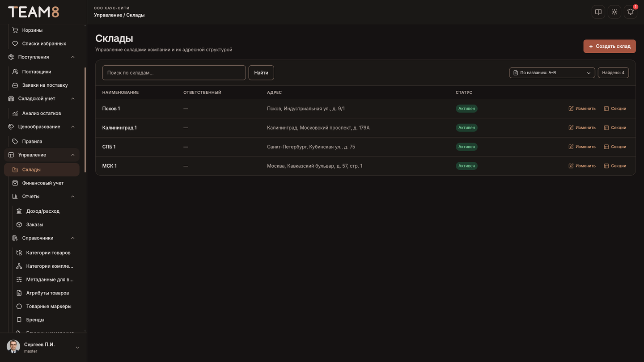Image resolution: width=644 pixels, height=362 pixels.
Task: Collapse the Ценообразование section
Action: (x=73, y=127)
